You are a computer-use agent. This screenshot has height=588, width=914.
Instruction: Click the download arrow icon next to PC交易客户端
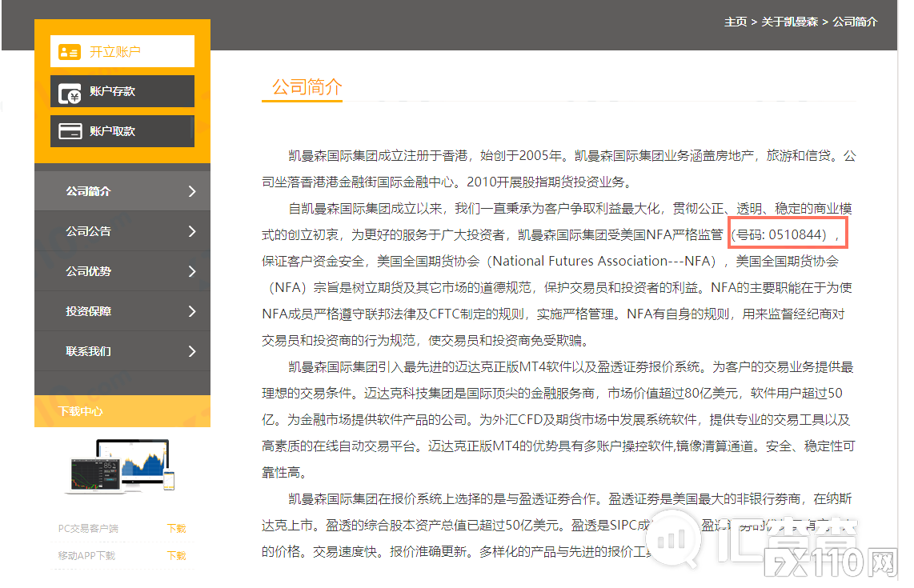click(x=176, y=528)
